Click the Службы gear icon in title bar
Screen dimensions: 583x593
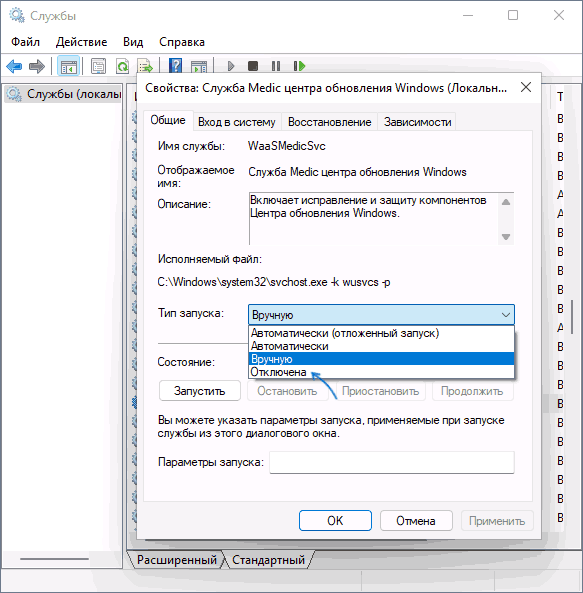click(x=17, y=16)
